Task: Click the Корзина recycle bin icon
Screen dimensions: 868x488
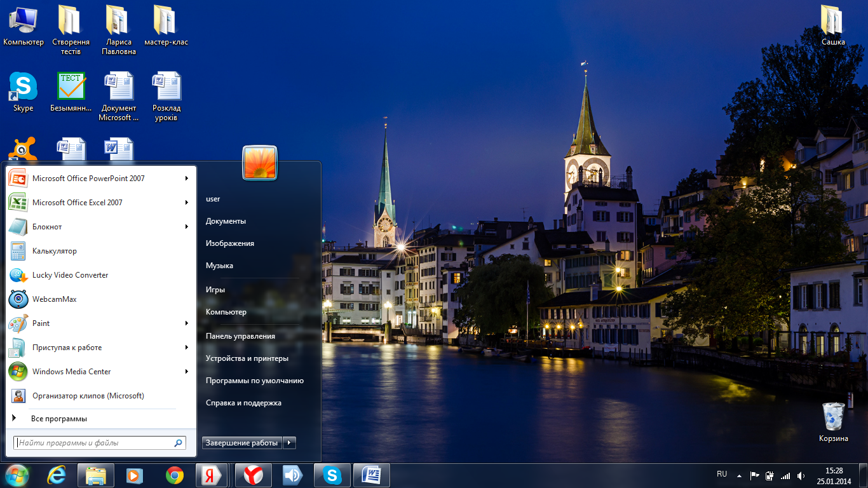Action: [833, 422]
